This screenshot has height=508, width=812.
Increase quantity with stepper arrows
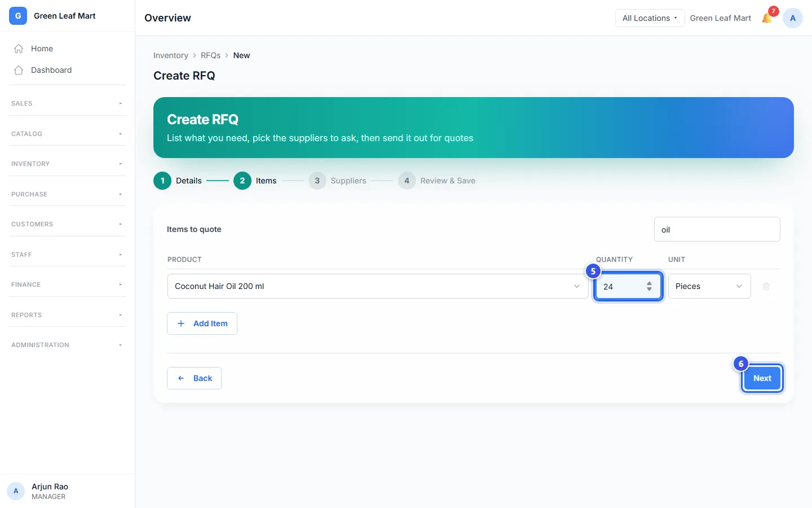[x=649, y=283]
